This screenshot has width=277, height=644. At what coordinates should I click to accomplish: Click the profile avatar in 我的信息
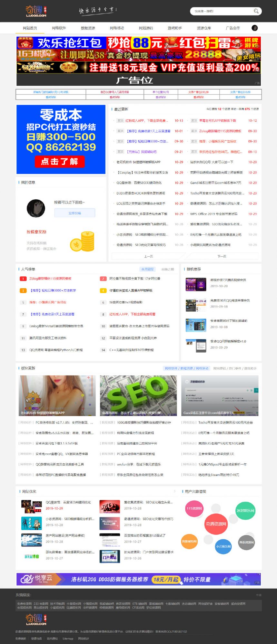coord(36,208)
